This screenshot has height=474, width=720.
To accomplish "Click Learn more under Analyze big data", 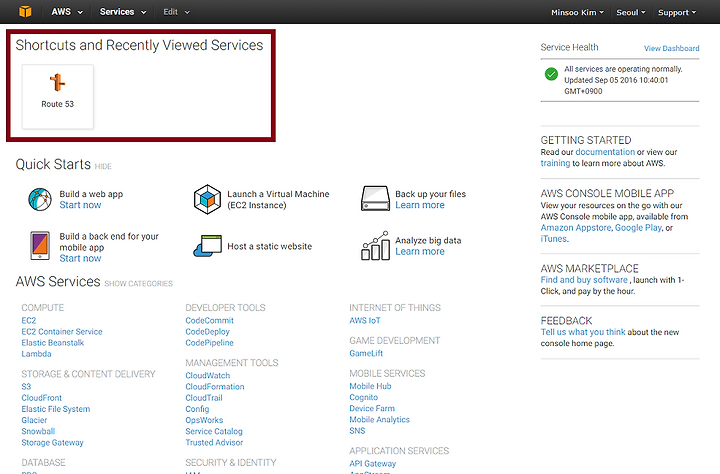I will point(420,251).
